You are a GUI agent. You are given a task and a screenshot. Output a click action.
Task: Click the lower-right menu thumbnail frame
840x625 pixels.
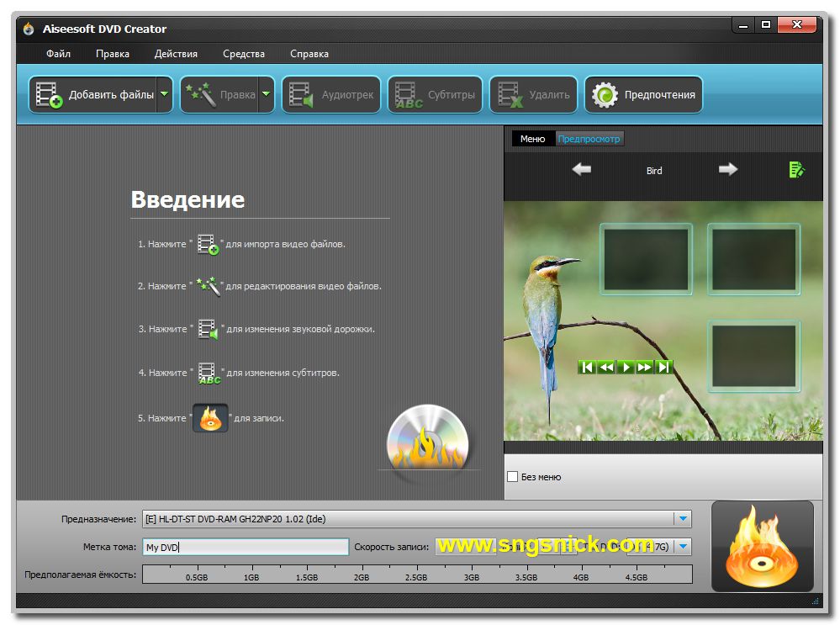(x=753, y=356)
